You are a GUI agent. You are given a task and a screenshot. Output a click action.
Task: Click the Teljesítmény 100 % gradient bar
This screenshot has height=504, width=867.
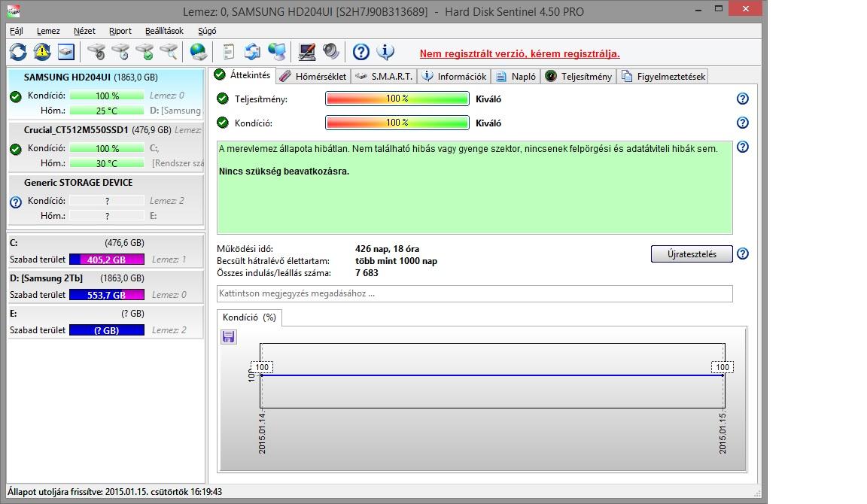coord(397,99)
